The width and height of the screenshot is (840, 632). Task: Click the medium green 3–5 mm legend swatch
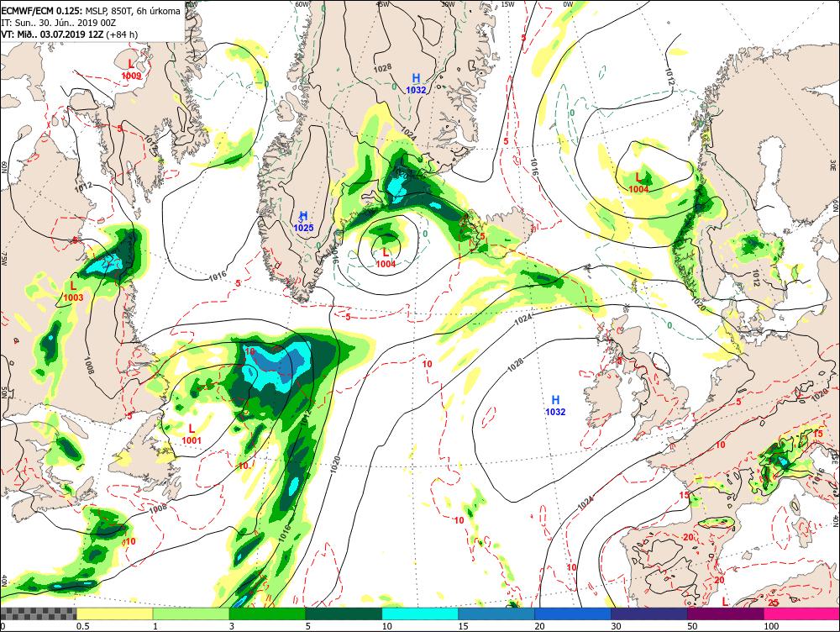267,614
